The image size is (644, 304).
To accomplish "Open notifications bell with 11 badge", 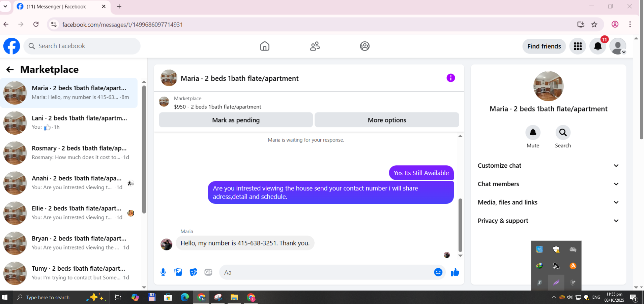I will [x=598, y=46].
